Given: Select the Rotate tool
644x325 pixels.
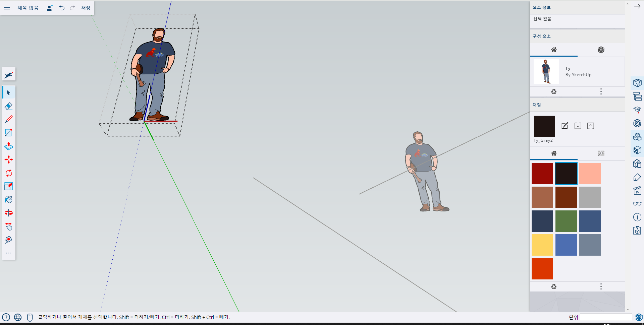Looking at the screenshot, I should [x=9, y=173].
